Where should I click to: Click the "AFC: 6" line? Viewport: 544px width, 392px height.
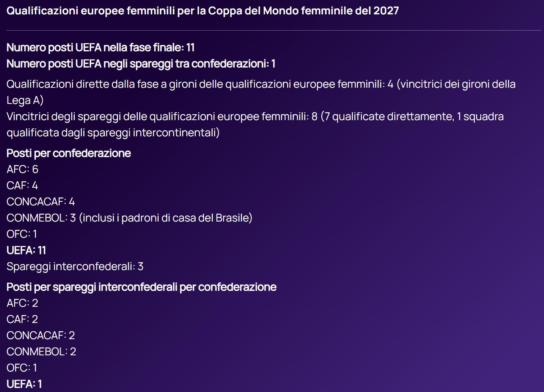coord(22,169)
